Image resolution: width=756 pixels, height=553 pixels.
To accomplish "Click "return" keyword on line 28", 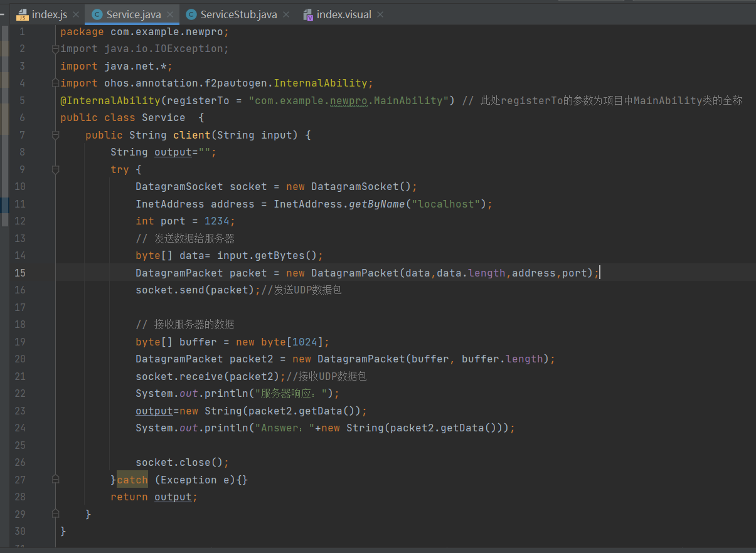I will pos(129,497).
